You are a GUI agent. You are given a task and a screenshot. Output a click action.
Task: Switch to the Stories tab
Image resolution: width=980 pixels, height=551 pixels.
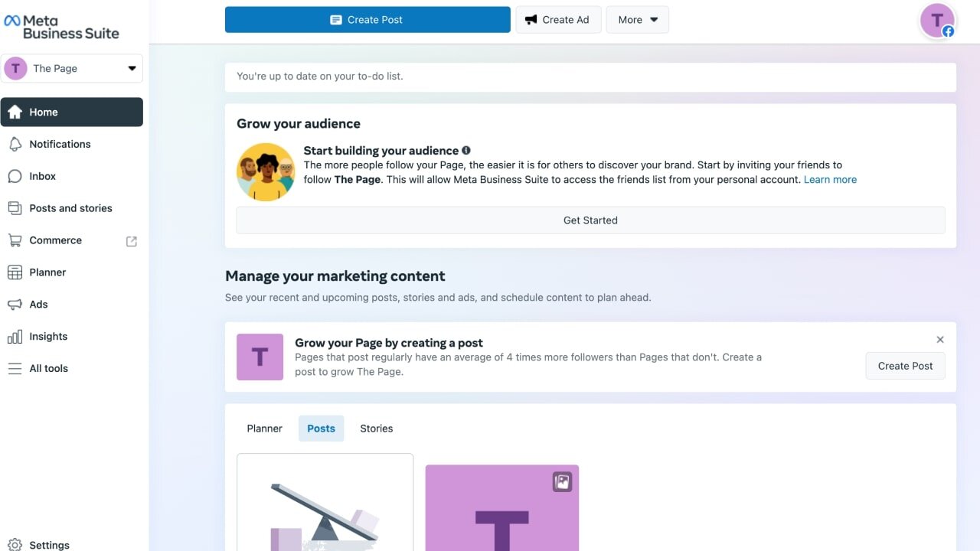[377, 429]
